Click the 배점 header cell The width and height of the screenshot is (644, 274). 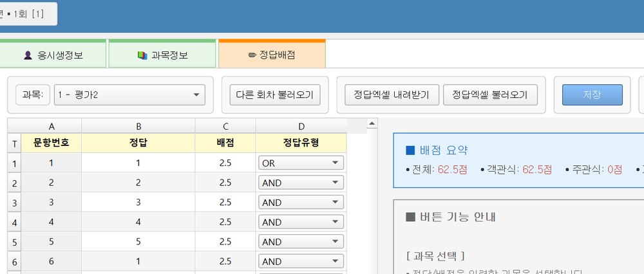(x=225, y=143)
